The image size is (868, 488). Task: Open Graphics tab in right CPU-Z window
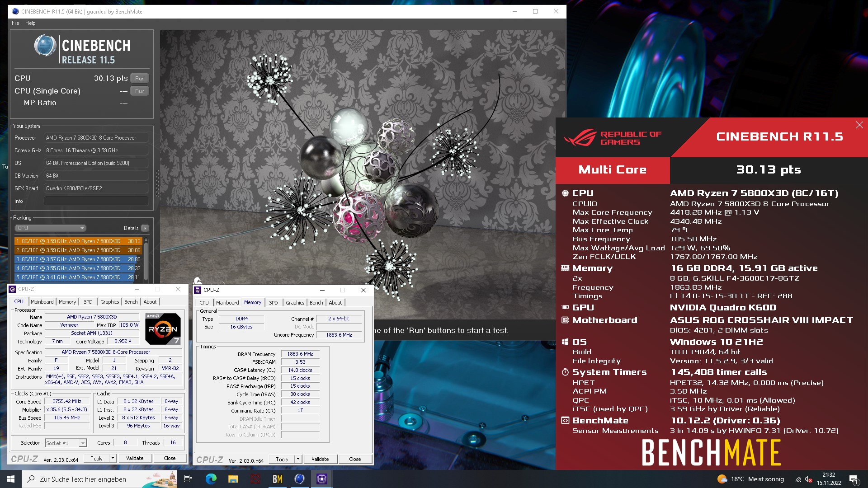[x=295, y=303]
